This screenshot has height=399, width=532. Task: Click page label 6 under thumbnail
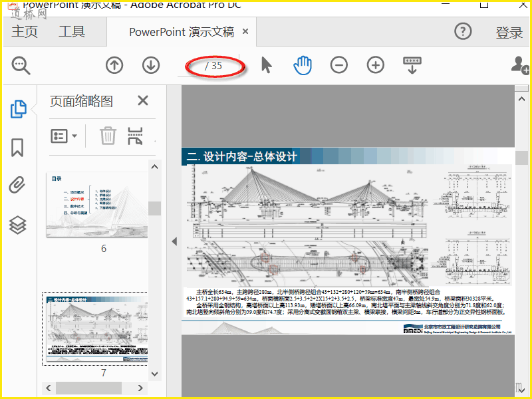104,249
